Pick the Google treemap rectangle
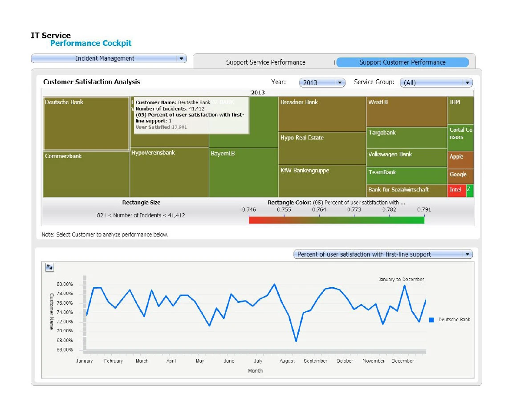Screen dimensions: 512x420 pos(460,176)
